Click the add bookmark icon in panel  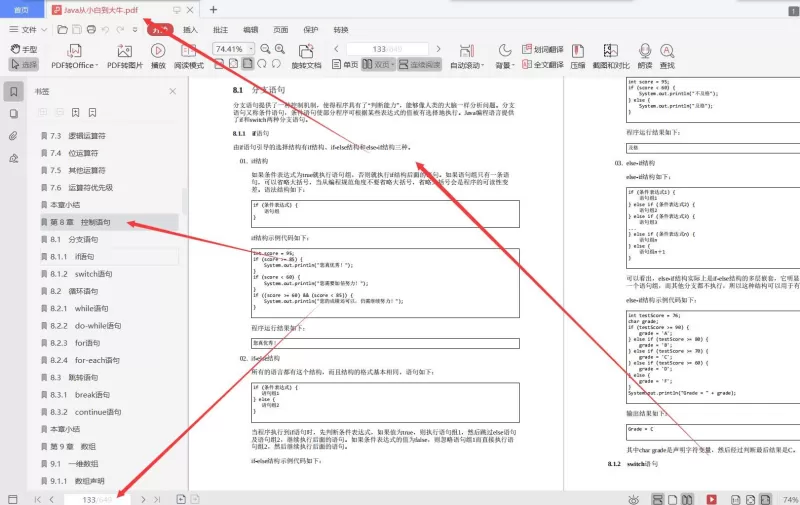(76, 113)
